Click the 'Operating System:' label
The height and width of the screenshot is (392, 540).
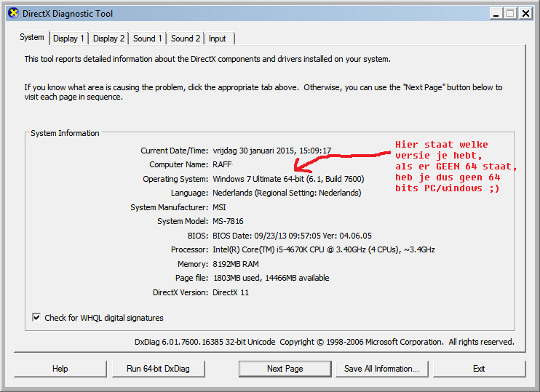175,179
